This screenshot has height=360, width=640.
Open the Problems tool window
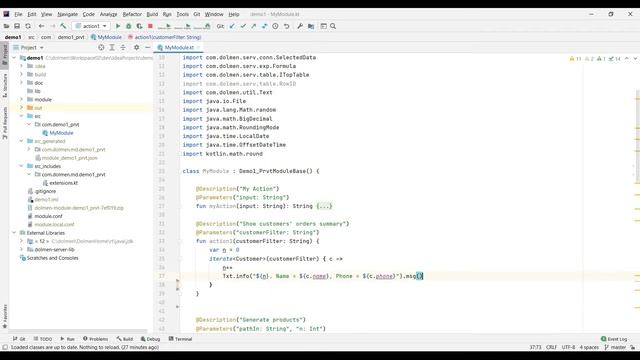point(96,339)
